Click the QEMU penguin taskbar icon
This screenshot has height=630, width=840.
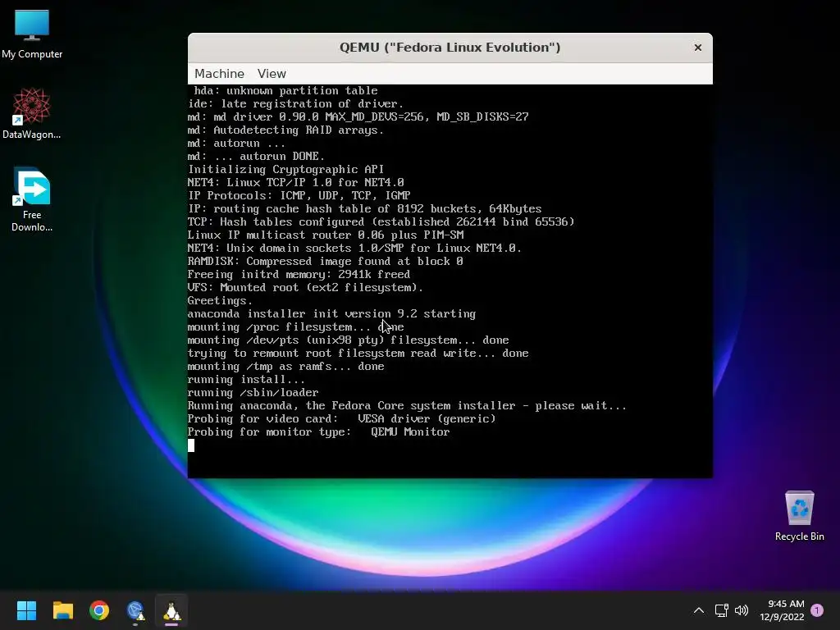(172, 610)
